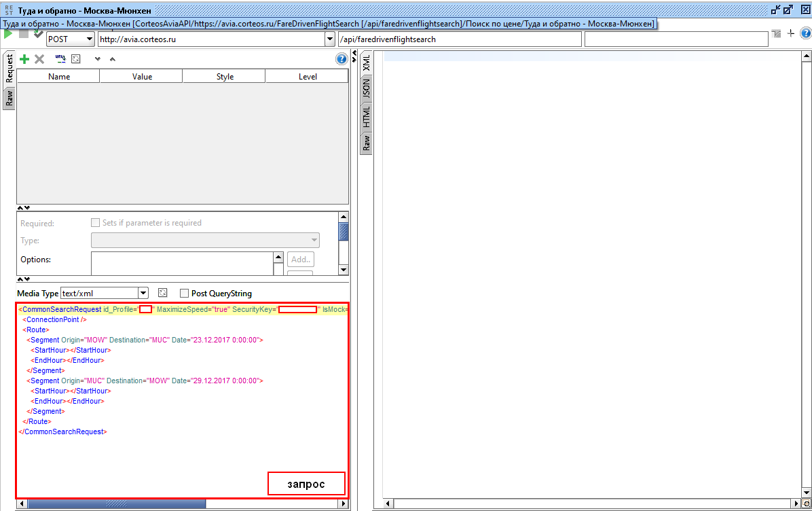Click the URL extract parameters icon
This screenshot has height=511, width=812.
[x=60, y=59]
